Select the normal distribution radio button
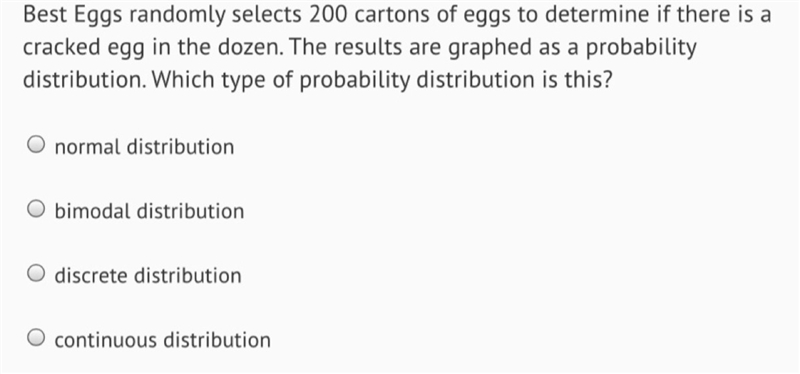Image resolution: width=800 pixels, height=374 pixels. point(35,145)
